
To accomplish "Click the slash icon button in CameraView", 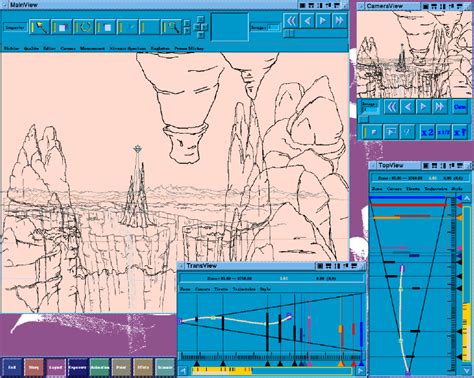I will pyautogui.click(x=407, y=132).
